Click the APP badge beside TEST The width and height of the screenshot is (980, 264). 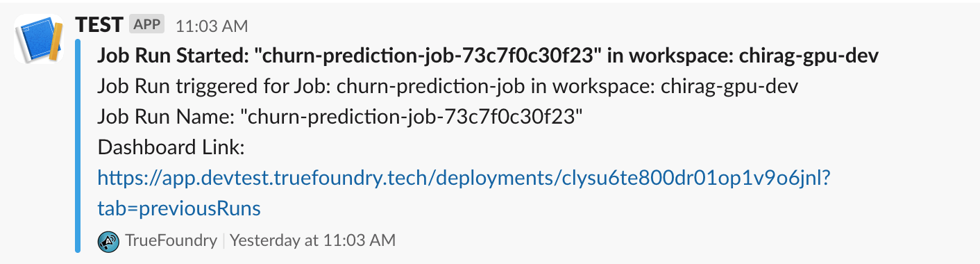146,25
